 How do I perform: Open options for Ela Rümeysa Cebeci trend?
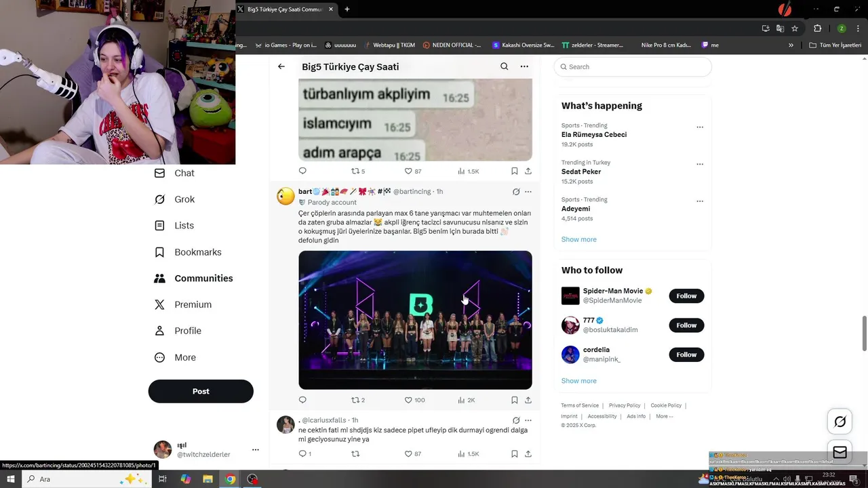point(700,127)
